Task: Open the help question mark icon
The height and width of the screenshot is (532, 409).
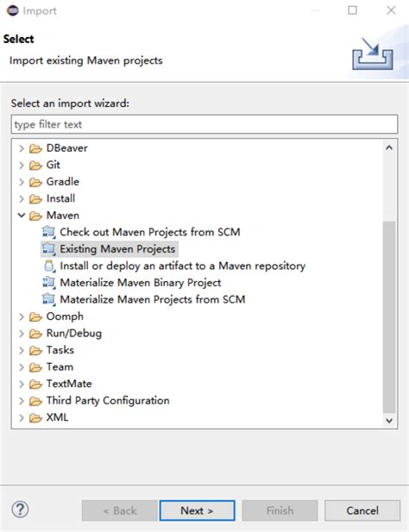Action: click(x=21, y=510)
